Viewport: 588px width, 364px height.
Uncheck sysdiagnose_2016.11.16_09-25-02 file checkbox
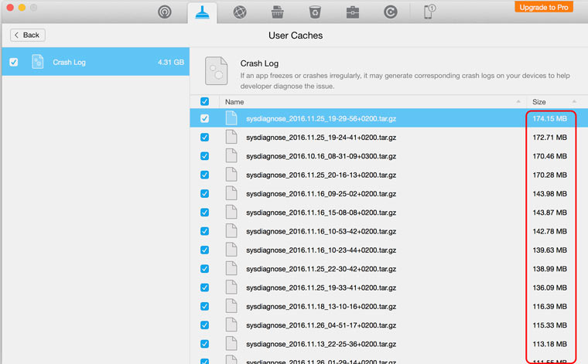click(204, 193)
